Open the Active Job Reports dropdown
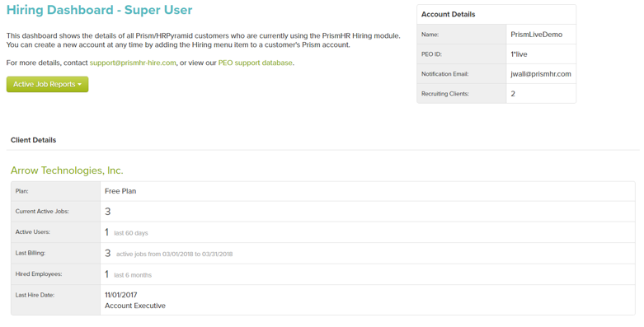The width and height of the screenshot is (644, 327). coord(47,84)
